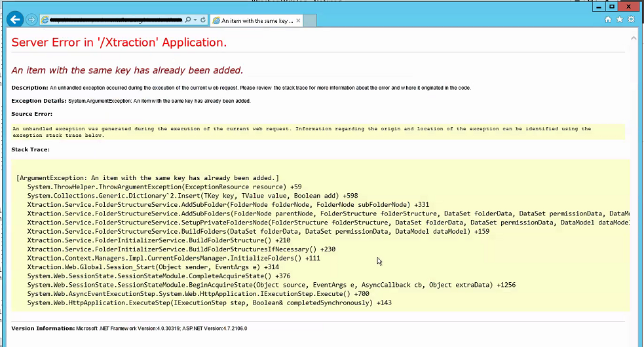Open the Tools gear menu
The width and height of the screenshot is (644, 347).
632,20
